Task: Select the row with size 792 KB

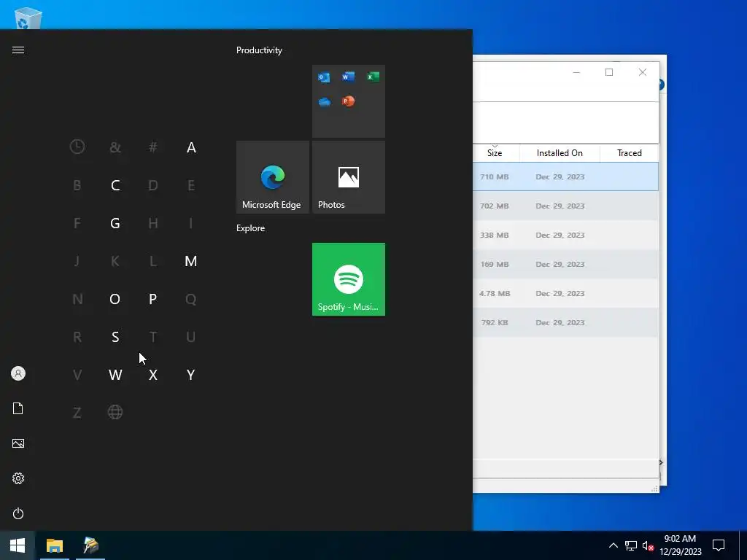Action: tap(565, 322)
